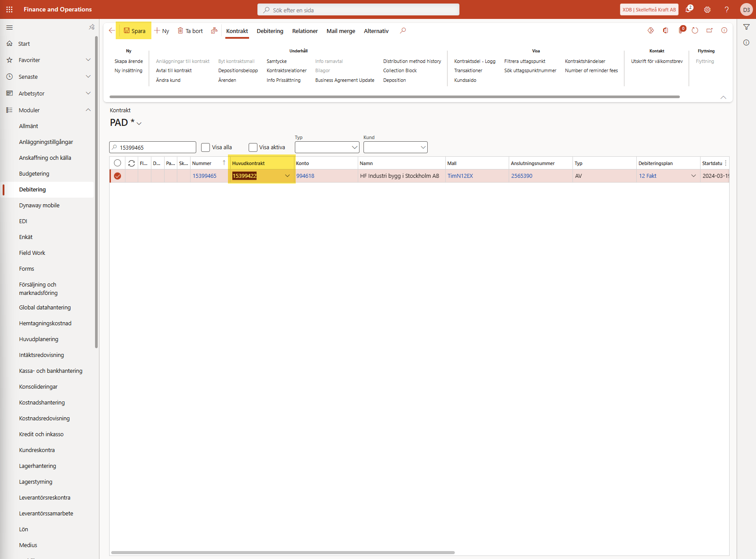756x559 pixels.
Task: Enable the Visa alla checkbox
Action: [x=206, y=147]
